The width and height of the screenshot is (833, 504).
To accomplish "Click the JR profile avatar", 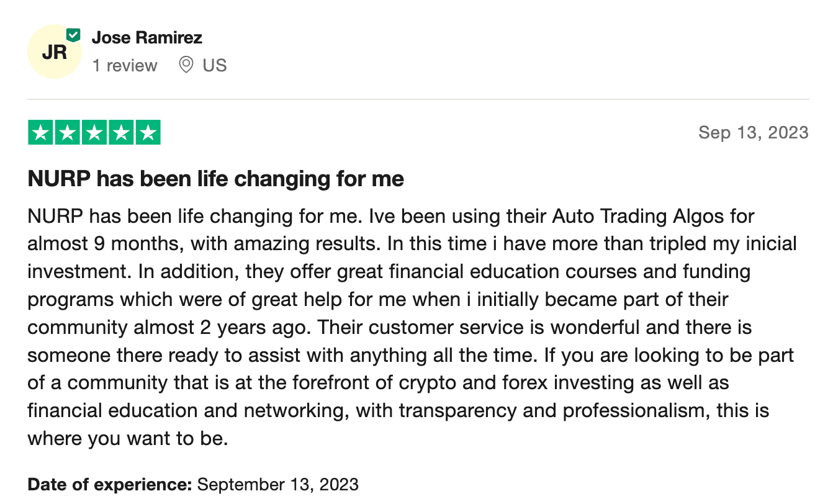I will (54, 53).
